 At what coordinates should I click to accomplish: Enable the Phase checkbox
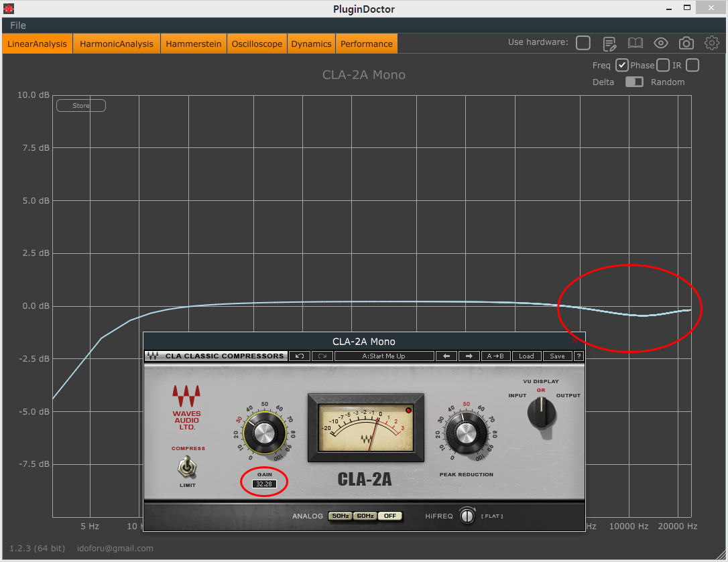663,65
